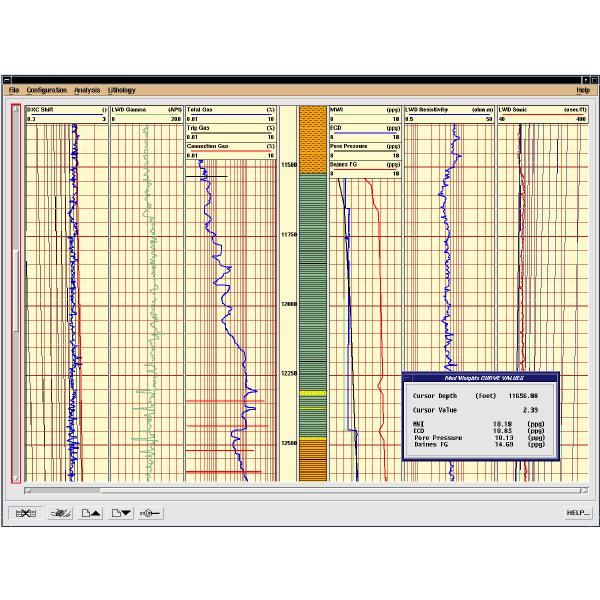The width and height of the screenshot is (600, 600).
Task: Open the File menu
Action: 14,90
